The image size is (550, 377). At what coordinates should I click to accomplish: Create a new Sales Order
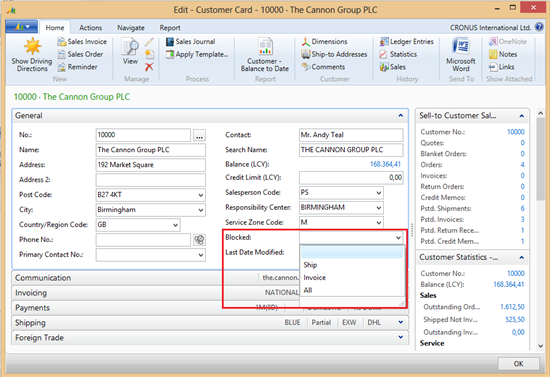point(80,54)
